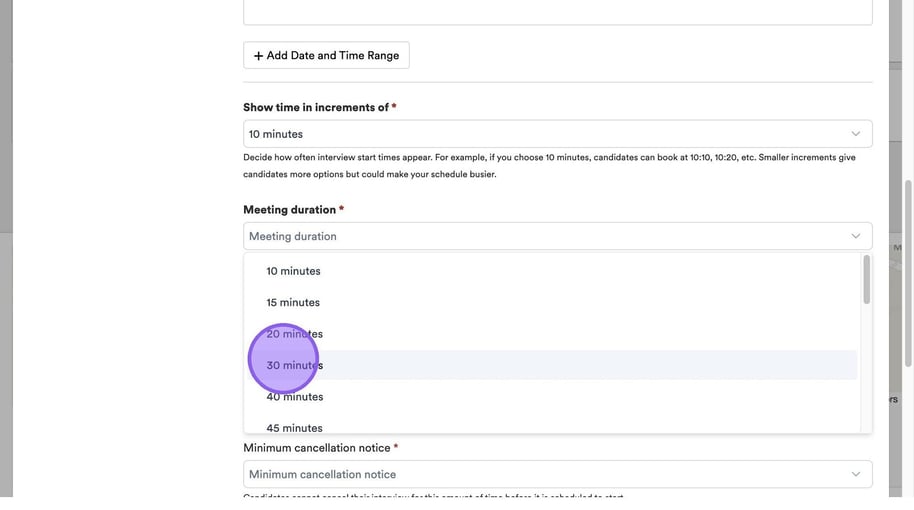The width and height of the screenshot is (914, 510).
Task: Open the Show time in increments dropdown
Action: point(557,134)
